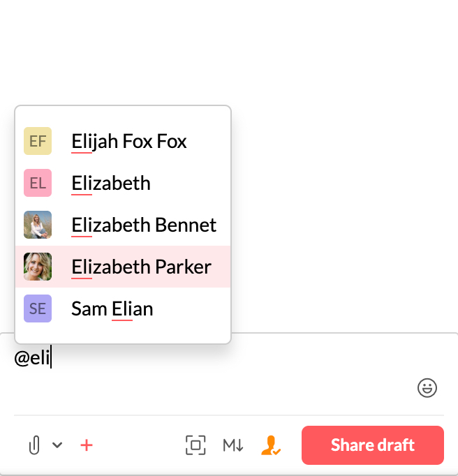Toggle Markdown formatting mode
Viewport: 458px width, 476px height.
pos(233,445)
